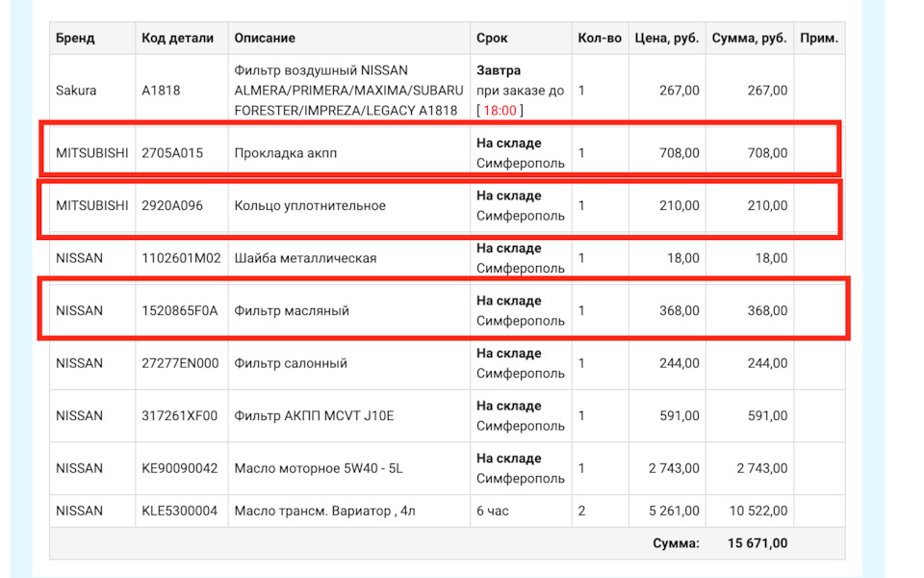Click the "Цена, руб." column header
Image resolution: width=924 pixels, height=578 pixels.
point(666,39)
